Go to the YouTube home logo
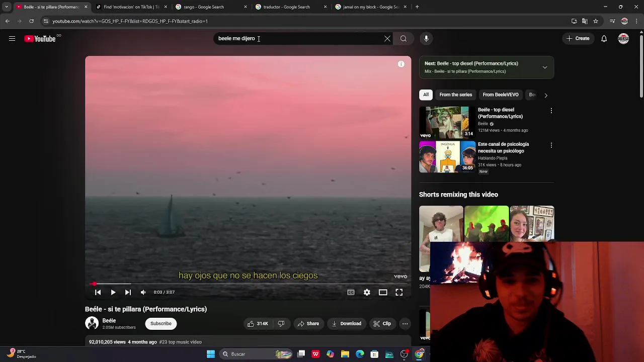This screenshot has height=362, width=644. tap(40, 39)
